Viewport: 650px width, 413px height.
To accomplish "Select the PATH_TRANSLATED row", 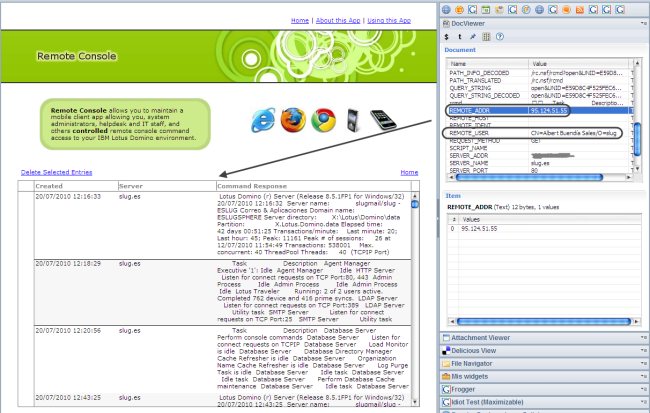I will (538, 80).
